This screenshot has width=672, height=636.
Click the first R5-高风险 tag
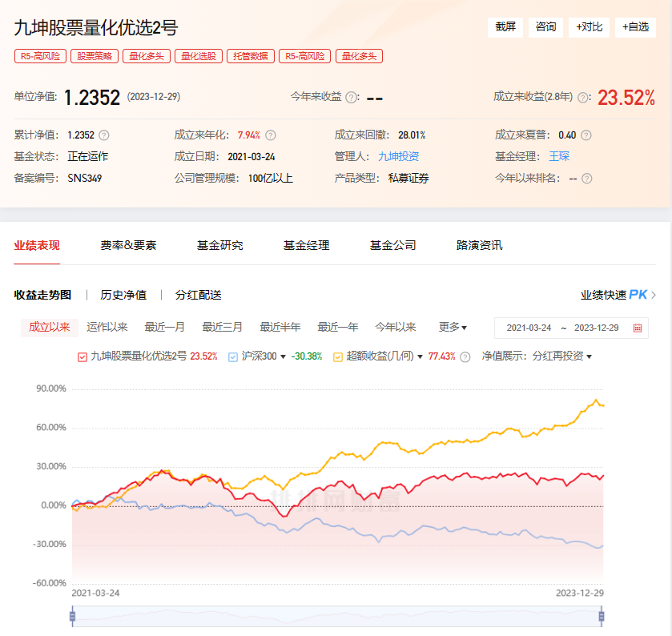tap(40, 56)
